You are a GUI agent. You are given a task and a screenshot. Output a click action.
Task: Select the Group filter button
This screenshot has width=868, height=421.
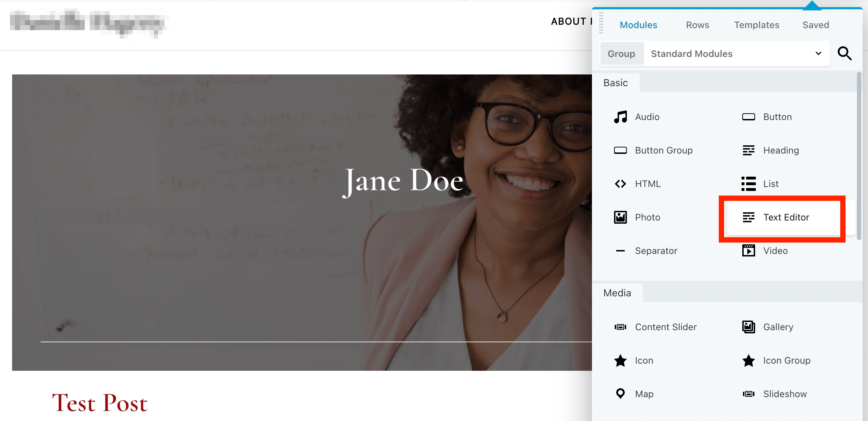click(x=621, y=54)
